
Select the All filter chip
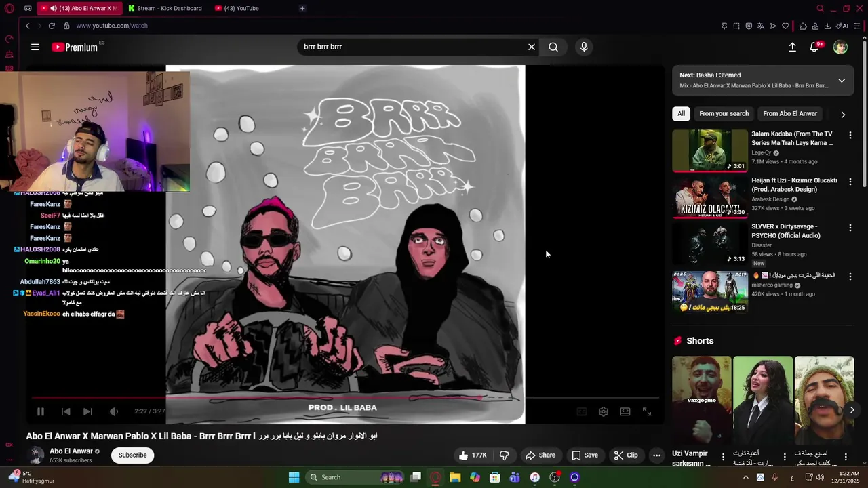681,114
